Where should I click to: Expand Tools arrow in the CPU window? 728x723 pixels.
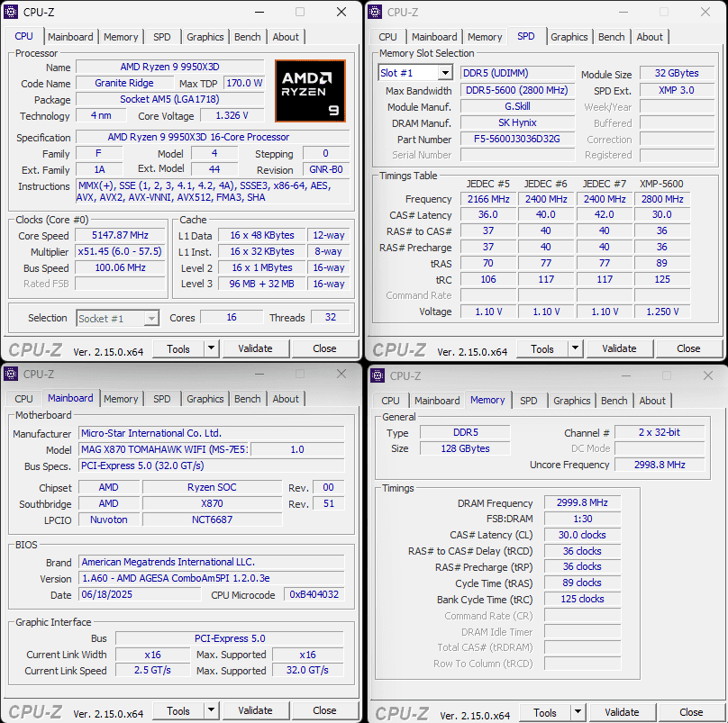point(211,348)
